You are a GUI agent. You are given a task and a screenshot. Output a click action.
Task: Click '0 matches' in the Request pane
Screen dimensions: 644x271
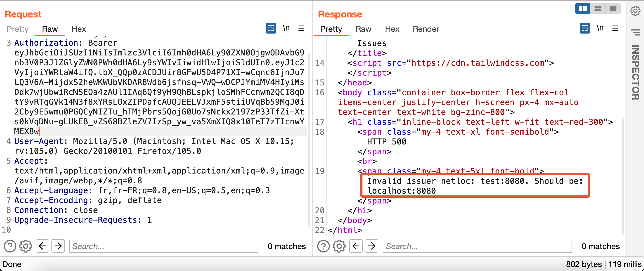[x=286, y=246]
